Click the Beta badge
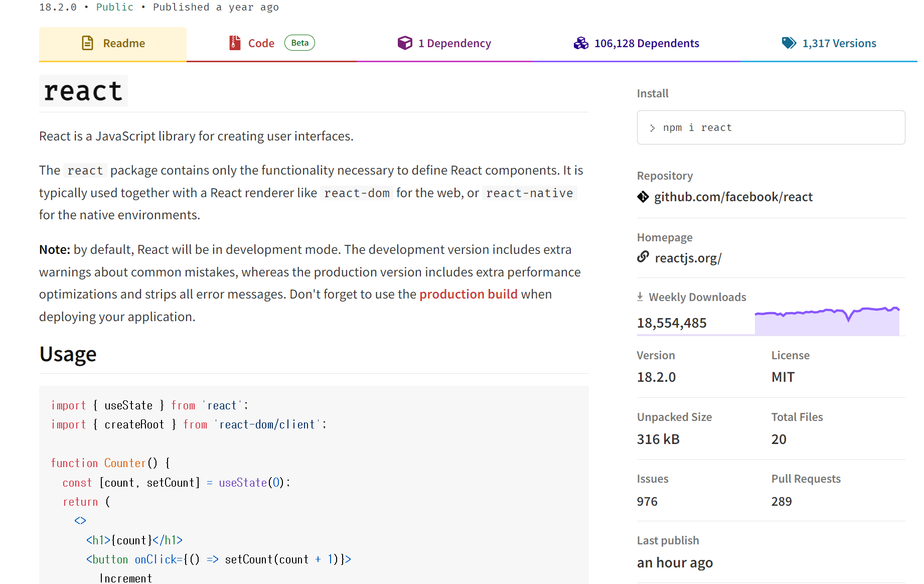 tap(299, 43)
